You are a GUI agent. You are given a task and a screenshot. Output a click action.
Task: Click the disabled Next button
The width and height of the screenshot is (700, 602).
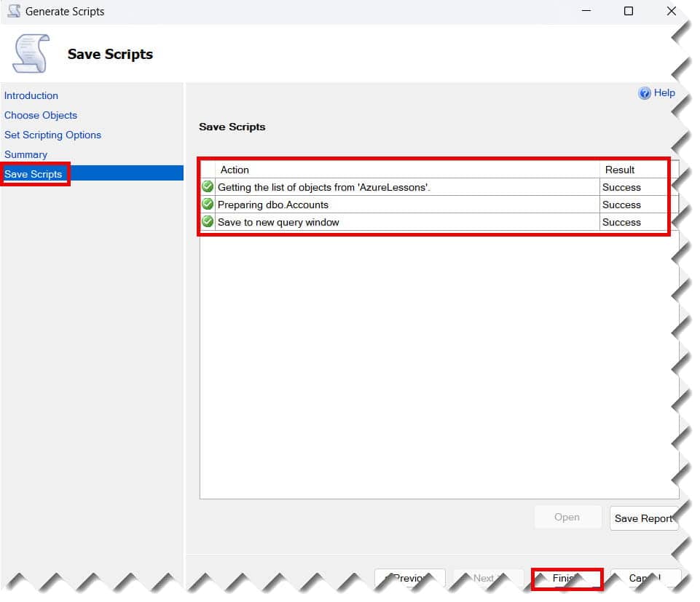point(488,579)
